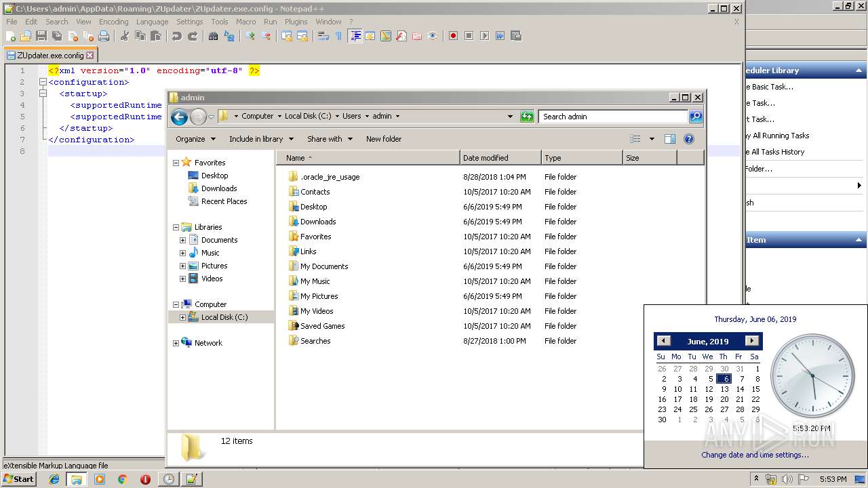
Task: Expand Documents library in navigation tree
Action: pyautogui.click(x=182, y=240)
